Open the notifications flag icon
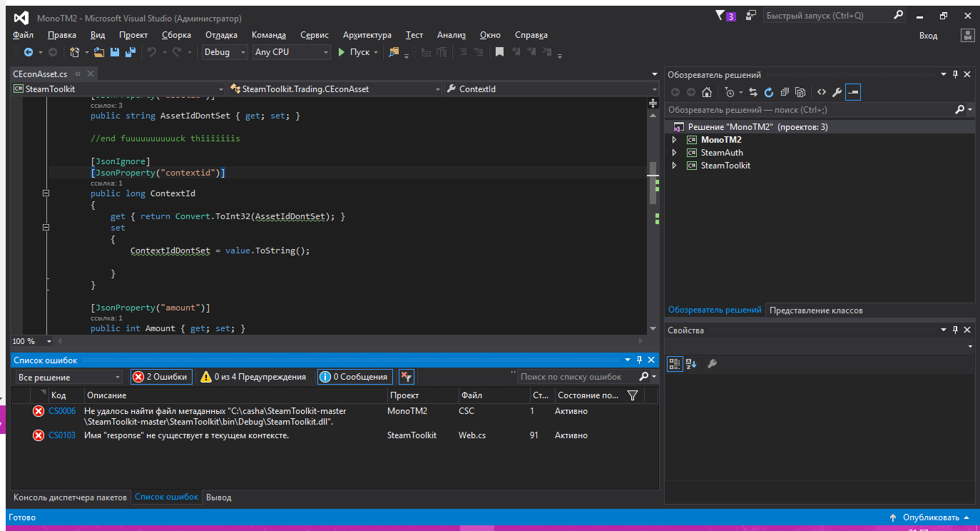 tap(720, 16)
